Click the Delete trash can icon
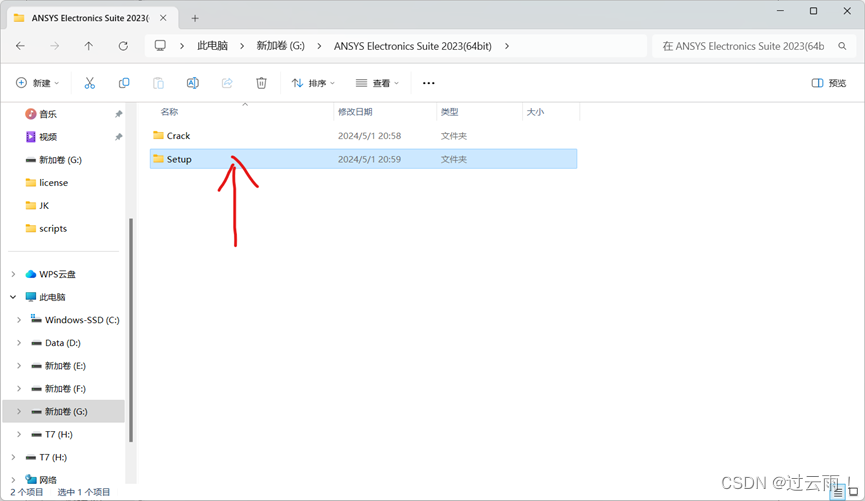This screenshot has width=865, height=501. [261, 83]
